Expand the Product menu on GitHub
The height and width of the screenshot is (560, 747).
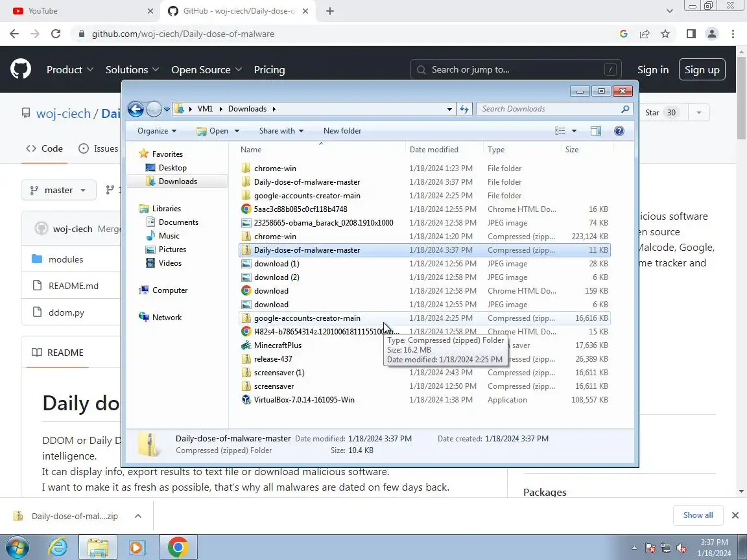(x=69, y=69)
